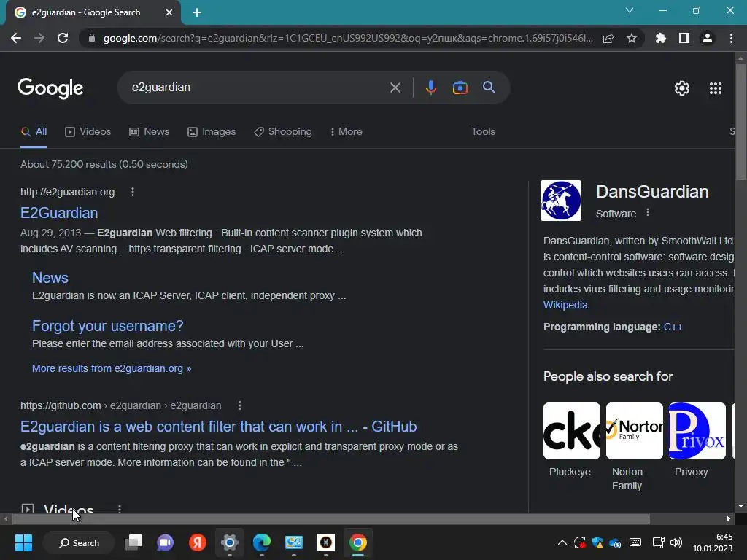Open the tab search chevron
Viewport: 747px width, 560px height.
point(630,10)
